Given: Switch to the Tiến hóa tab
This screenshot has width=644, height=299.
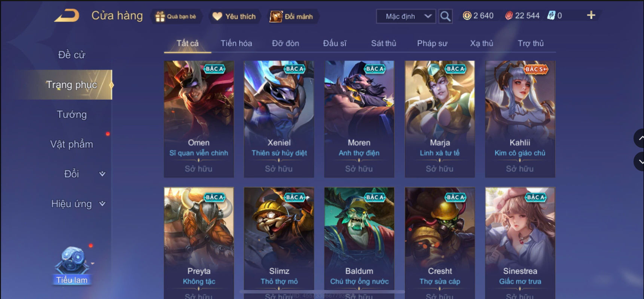Looking at the screenshot, I should click(x=236, y=43).
